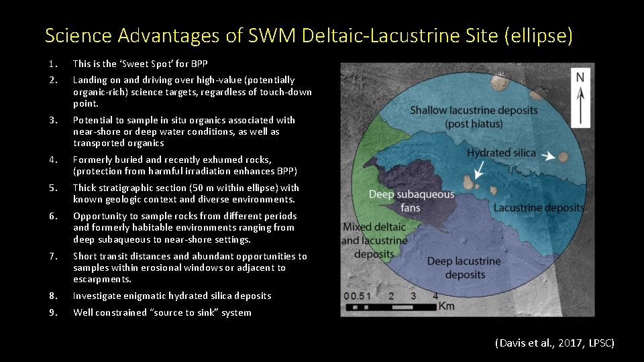Click the 'Hydrated silica' map label
The width and height of the screenshot is (644, 362).
[x=501, y=153]
